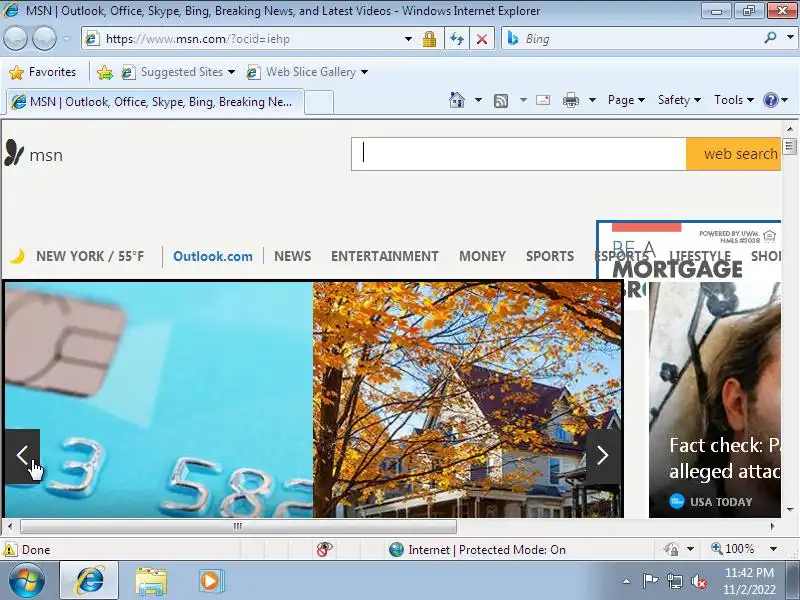Screen dimensions: 800x600
Task: Expand the zoom level dropdown arrow
Action: tap(773, 549)
